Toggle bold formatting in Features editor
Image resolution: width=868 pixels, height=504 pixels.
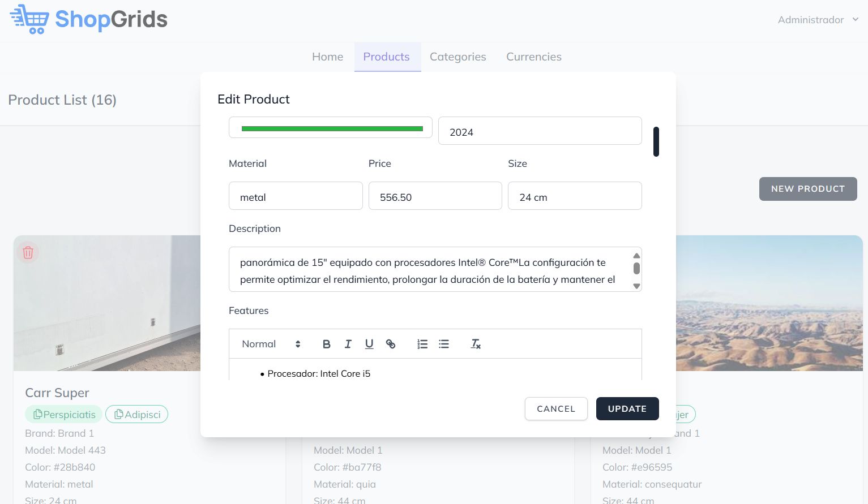(326, 344)
